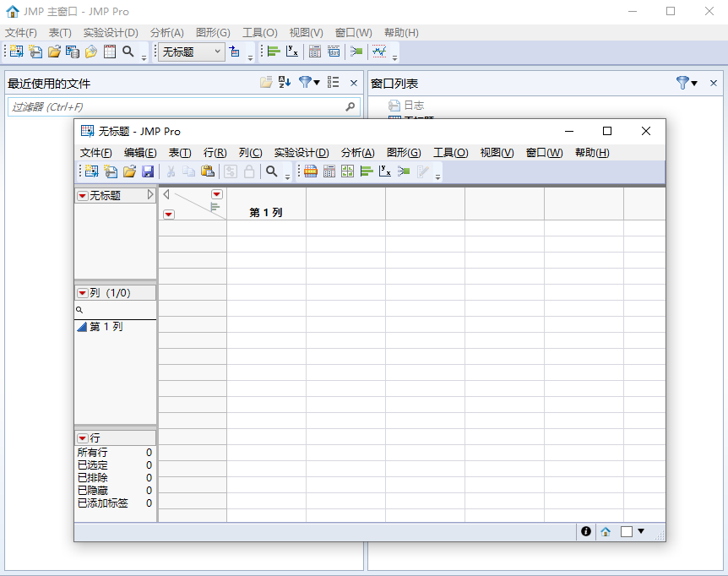Viewport: 728px width, 576px height.
Task: Open 帮助(H) menu in main window
Action: click(402, 32)
